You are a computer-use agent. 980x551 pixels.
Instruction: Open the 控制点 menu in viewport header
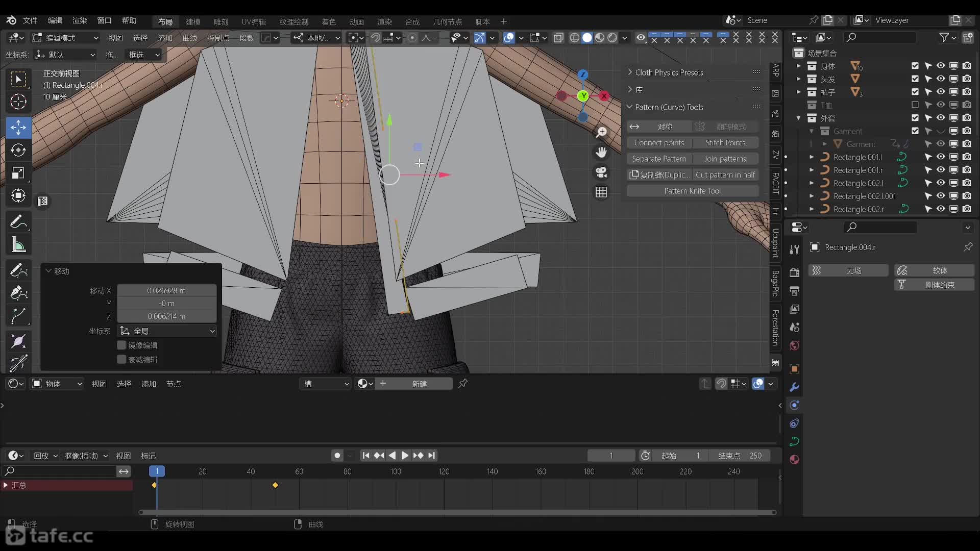point(218,38)
